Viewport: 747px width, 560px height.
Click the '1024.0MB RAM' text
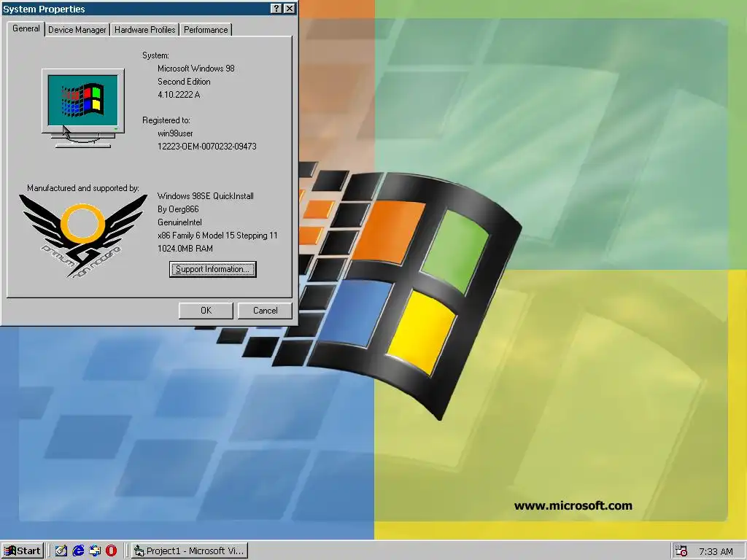click(x=185, y=249)
